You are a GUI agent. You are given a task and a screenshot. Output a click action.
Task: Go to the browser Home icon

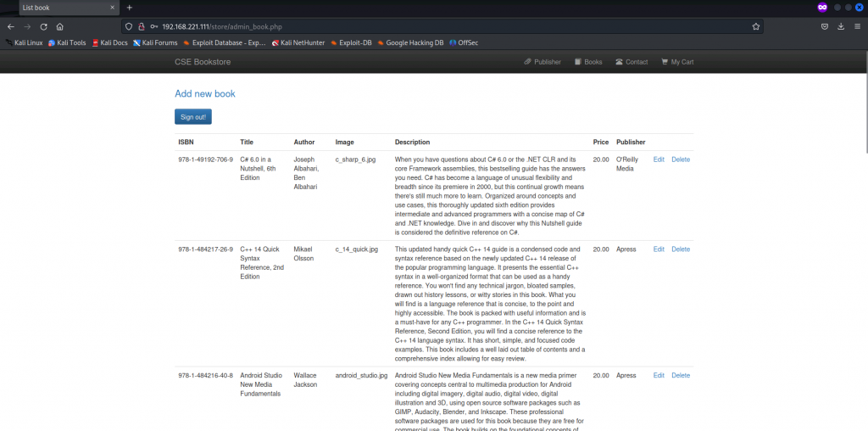coord(60,26)
